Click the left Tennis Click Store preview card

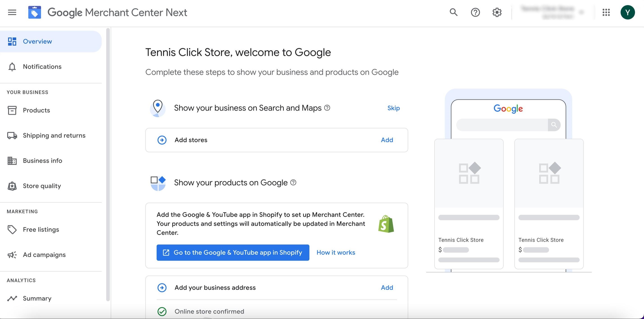tap(469, 204)
